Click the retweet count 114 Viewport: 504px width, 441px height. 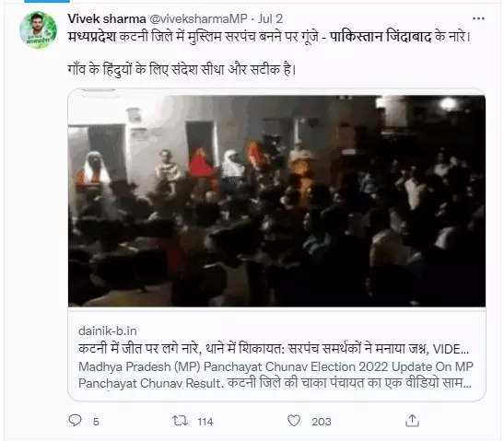pyautogui.click(x=205, y=422)
